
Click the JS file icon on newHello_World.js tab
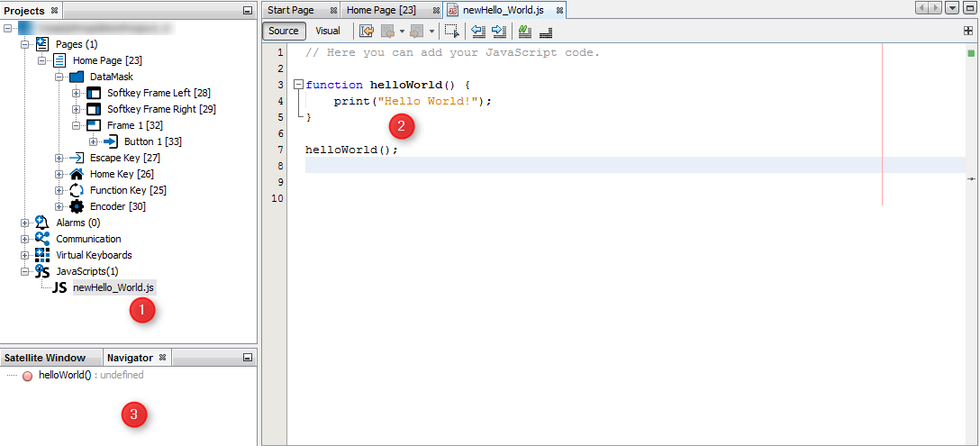coord(453,11)
